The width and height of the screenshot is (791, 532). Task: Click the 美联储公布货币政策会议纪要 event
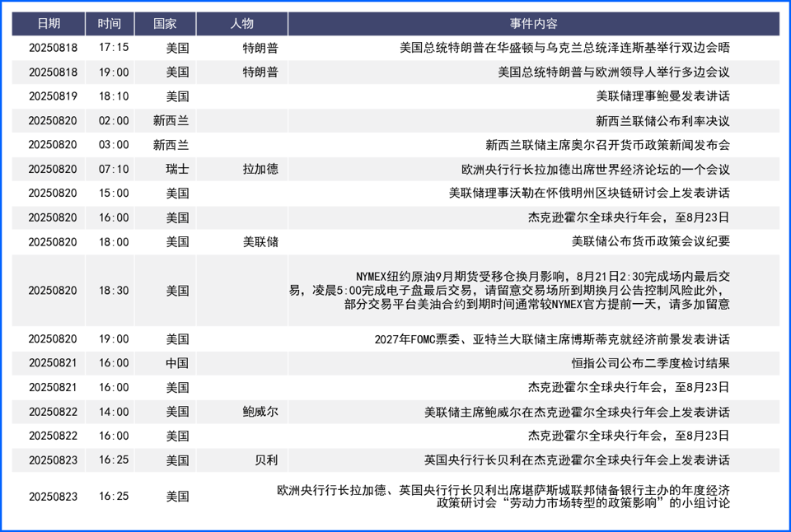pyautogui.click(x=650, y=241)
